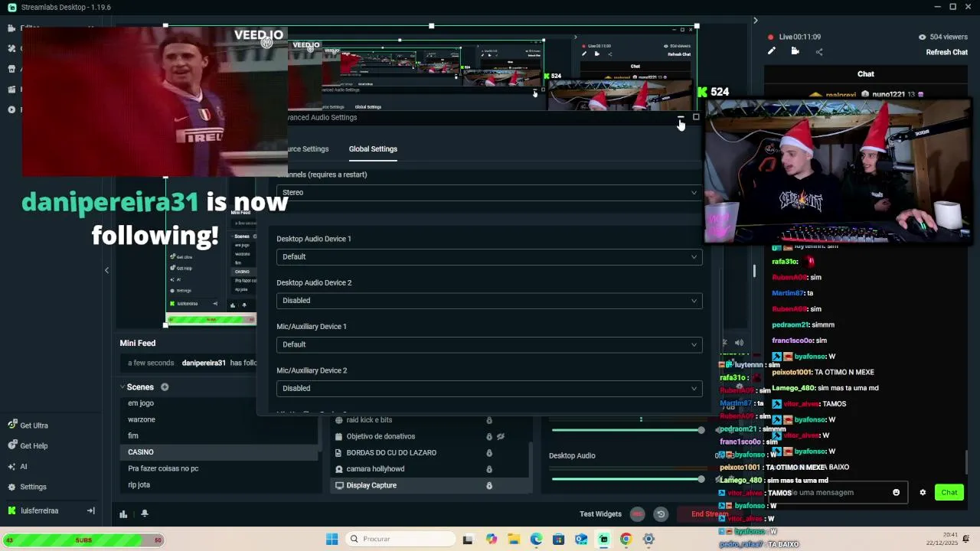Open Mic/Auxiliary Device 1 dropdown
Viewport: 980px width, 551px height.
pyautogui.click(x=489, y=344)
